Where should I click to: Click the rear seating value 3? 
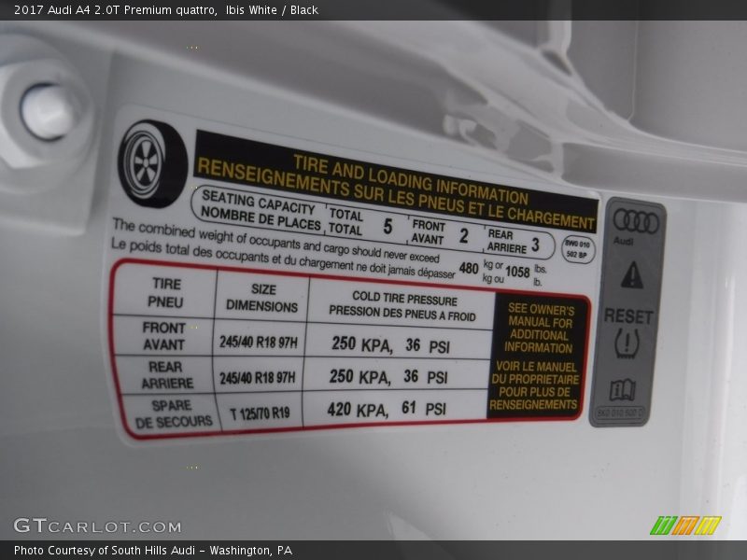[535, 245]
